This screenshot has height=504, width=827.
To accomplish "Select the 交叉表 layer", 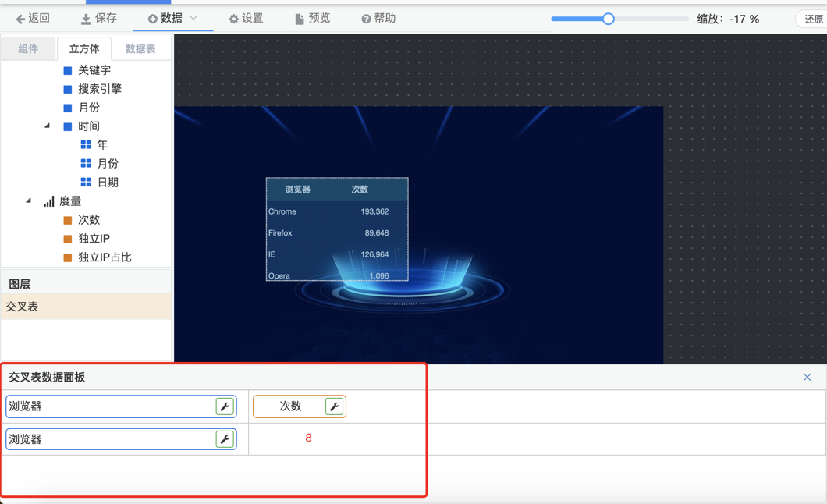I will pyautogui.click(x=86, y=307).
